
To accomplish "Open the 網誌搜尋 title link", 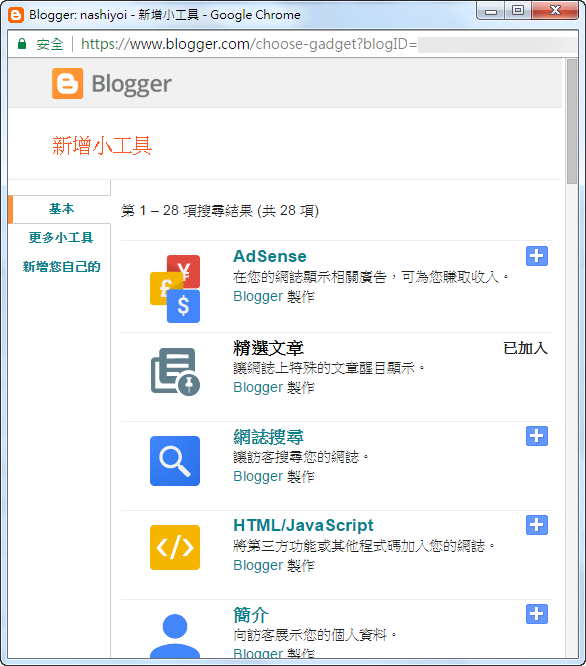I will coord(268,437).
